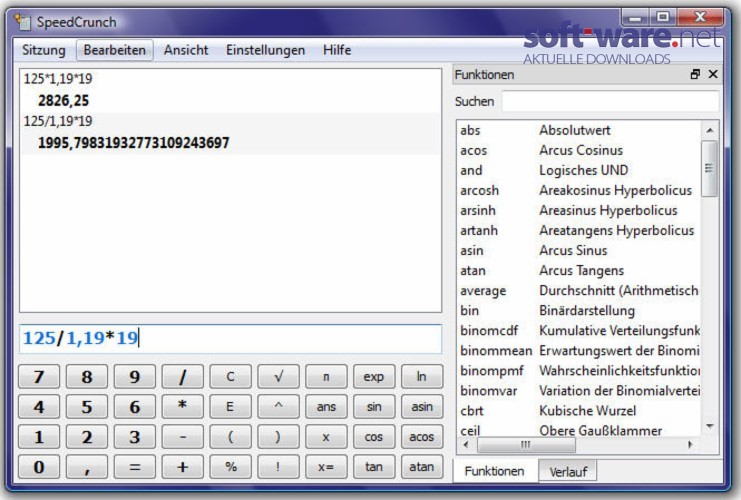Click the function list scroll-down arrow
This screenshot has width=741, height=500.
coord(709,426)
